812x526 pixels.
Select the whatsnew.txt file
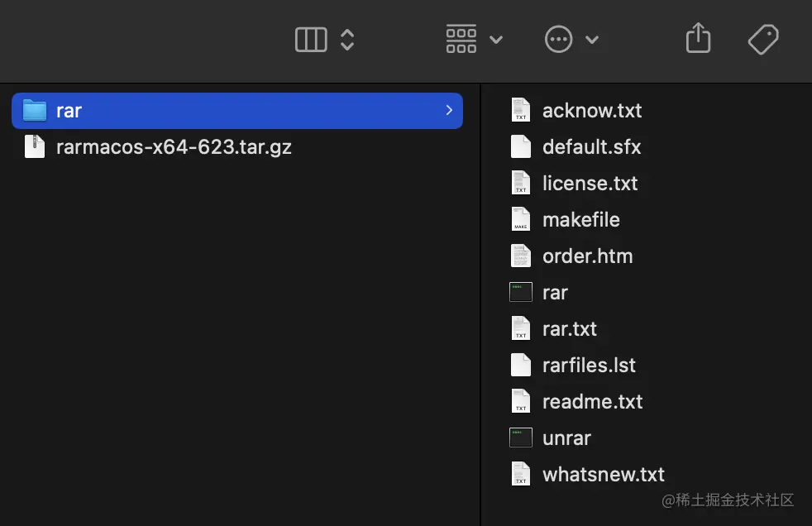click(x=603, y=475)
